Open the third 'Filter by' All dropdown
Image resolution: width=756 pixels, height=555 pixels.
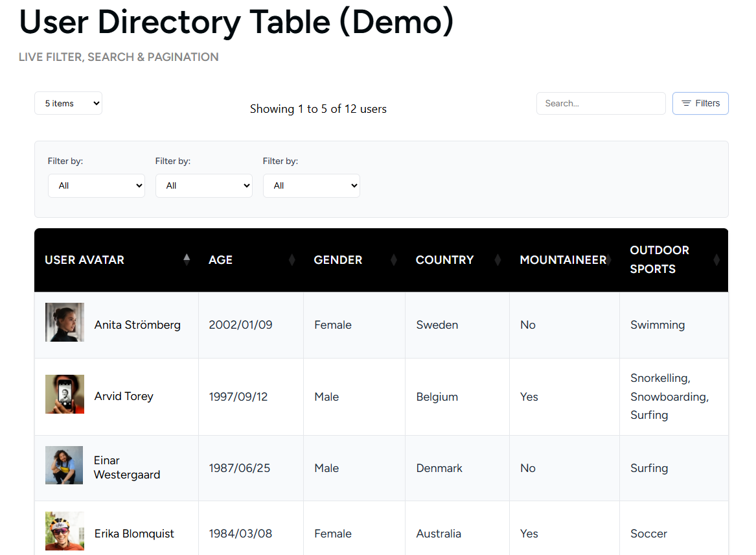point(311,185)
